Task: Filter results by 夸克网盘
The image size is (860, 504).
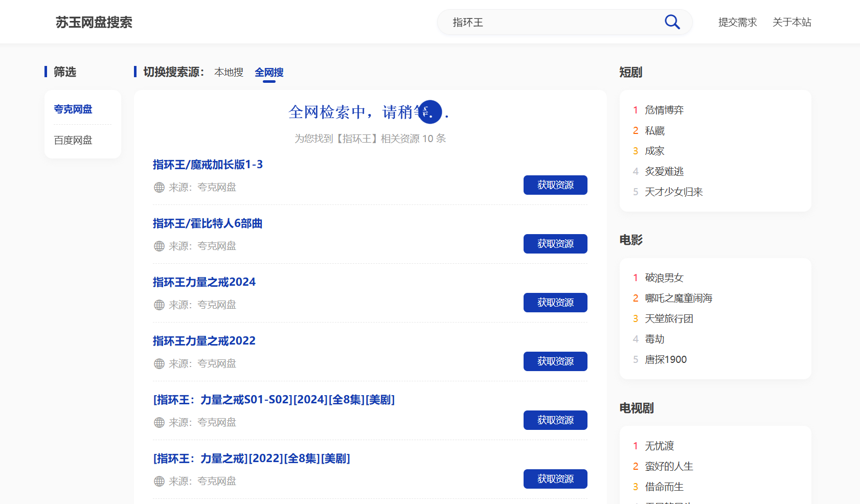Action: coord(73,109)
